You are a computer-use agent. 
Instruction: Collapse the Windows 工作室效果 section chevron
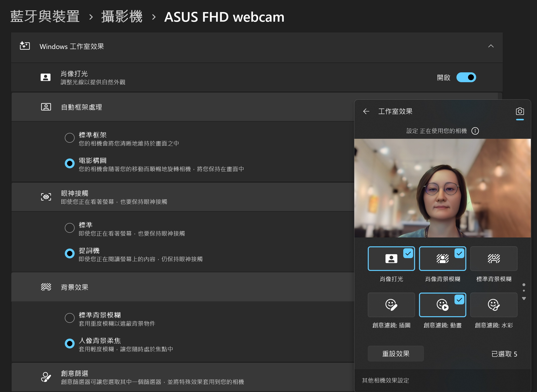coord(491,46)
